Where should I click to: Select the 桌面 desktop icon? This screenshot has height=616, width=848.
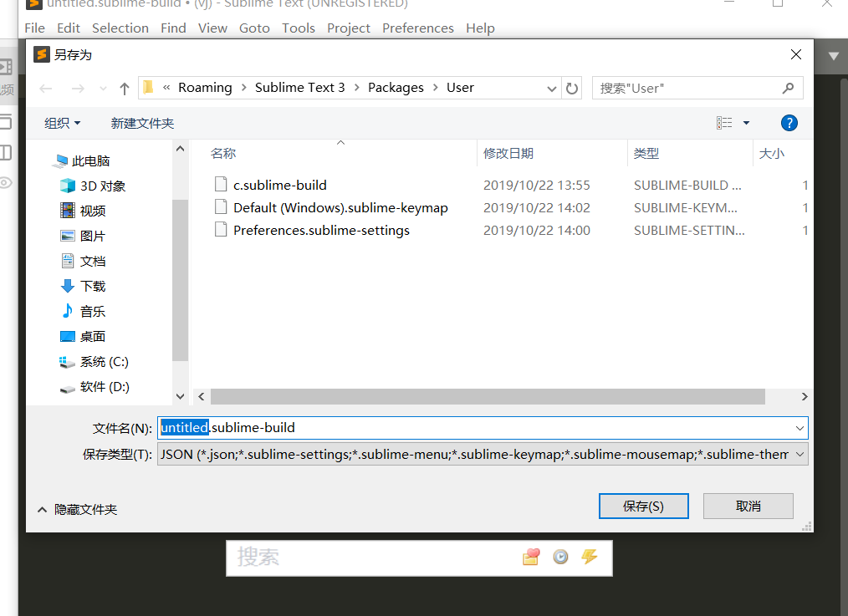click(x=68, y=337)
